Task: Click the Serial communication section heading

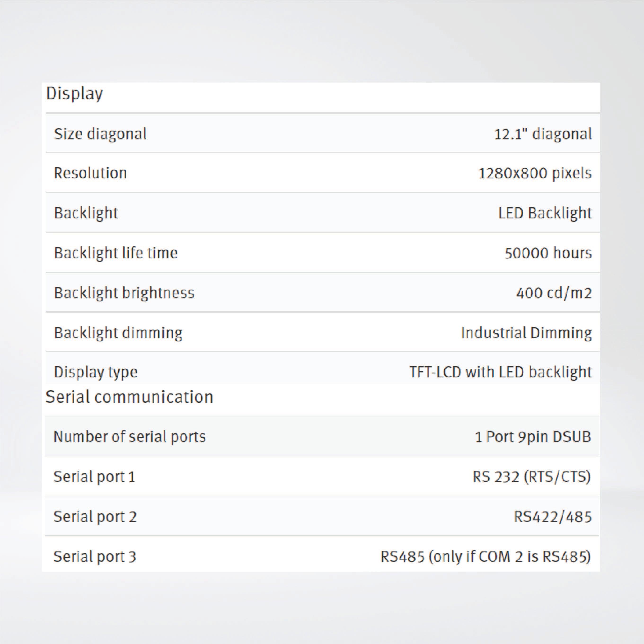Action: click(x=129, y=397)
